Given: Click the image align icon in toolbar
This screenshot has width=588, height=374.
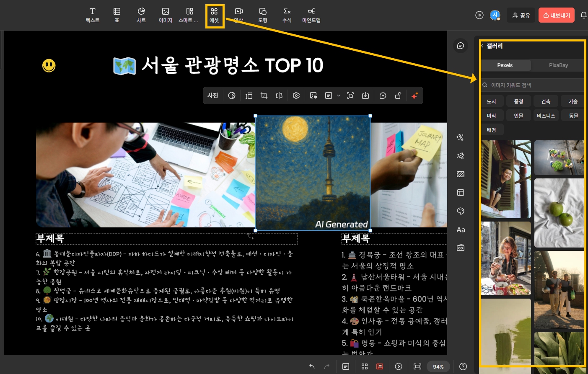Looking at the screenshot, I should coord(249,95).
